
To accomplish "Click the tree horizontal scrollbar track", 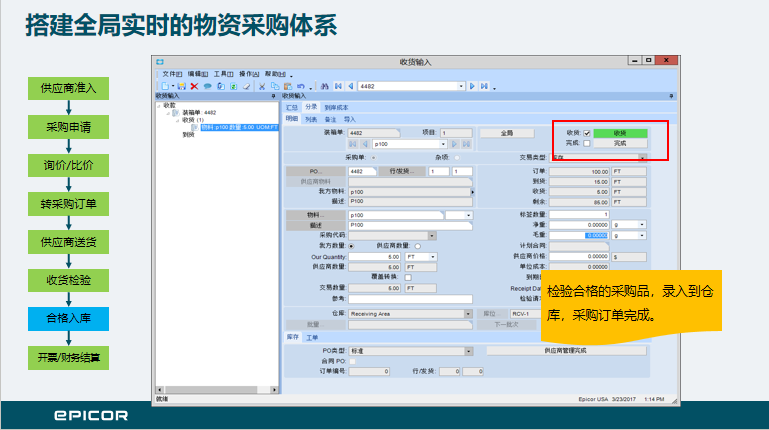I will [x=217, y=390].
